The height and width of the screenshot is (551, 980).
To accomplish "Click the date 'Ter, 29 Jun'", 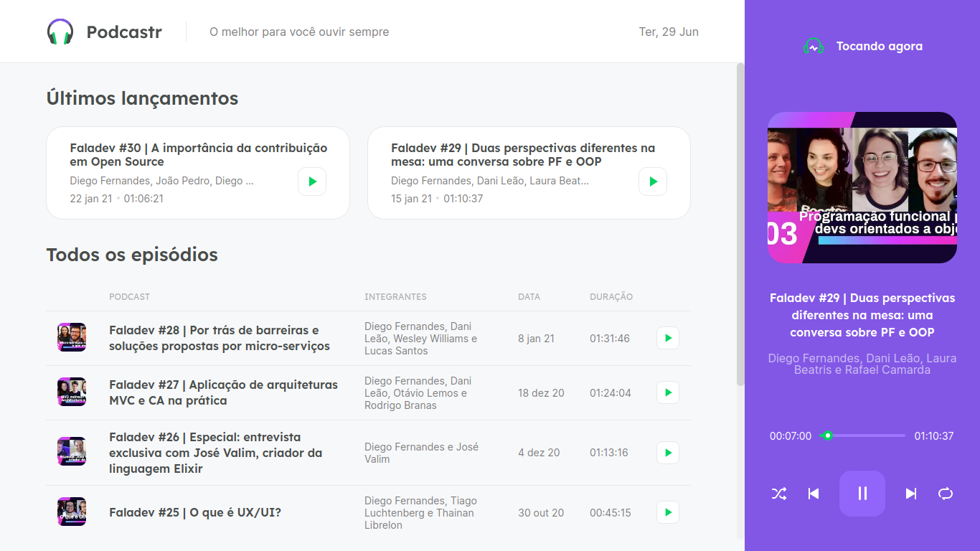I will (x=669, y=32).
